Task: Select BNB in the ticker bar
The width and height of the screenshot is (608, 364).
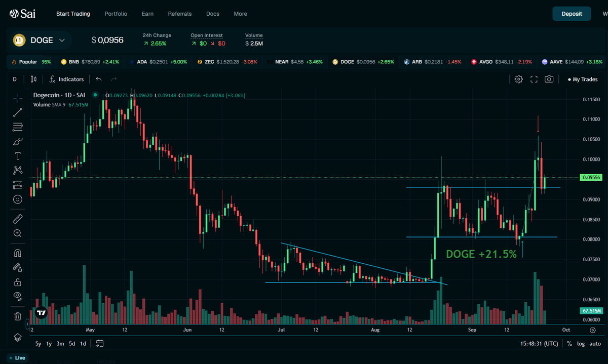Action: point(90,62)
